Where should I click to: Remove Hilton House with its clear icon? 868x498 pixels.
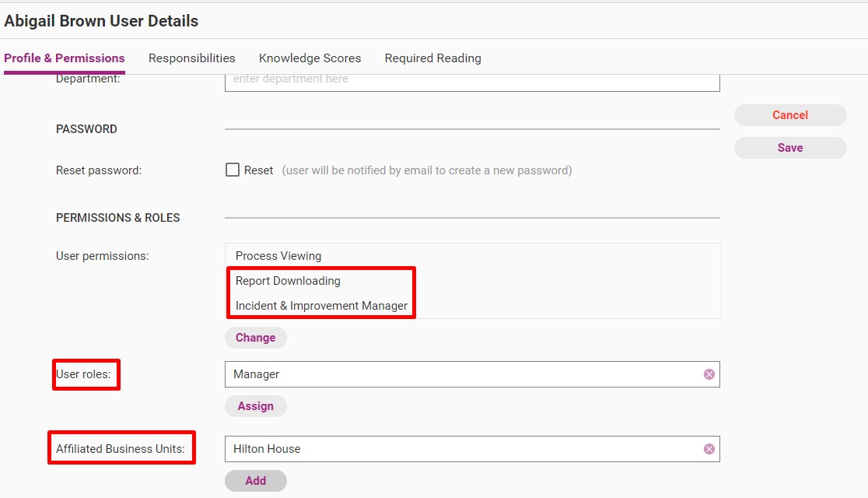[709, 449]
